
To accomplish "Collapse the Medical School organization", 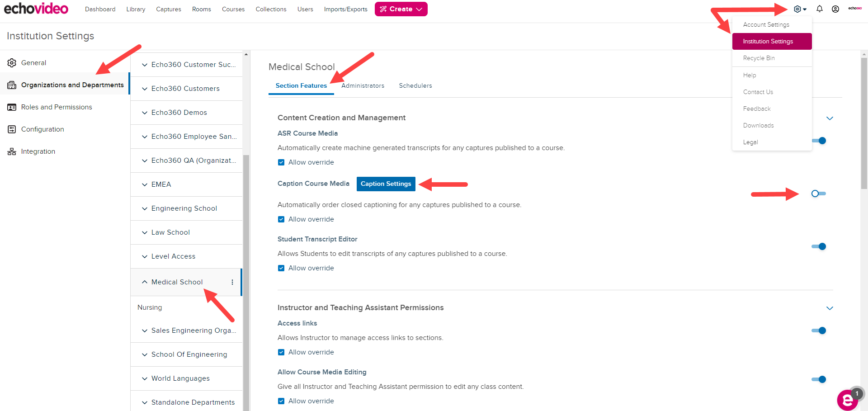I will 145,282.
